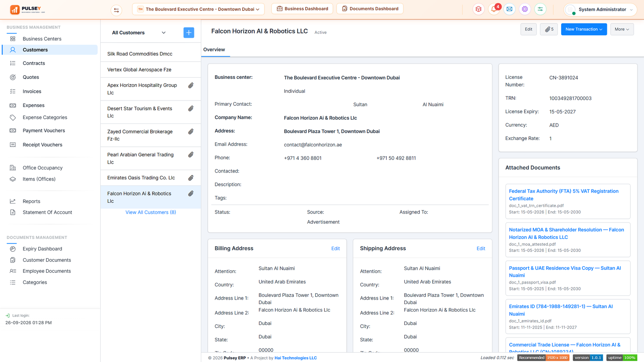Screen dimensions: 644x362
Task: Click attachment icon for Desert Star Tourism & Events
Action: pyautogui.click(x=191, y=109)
